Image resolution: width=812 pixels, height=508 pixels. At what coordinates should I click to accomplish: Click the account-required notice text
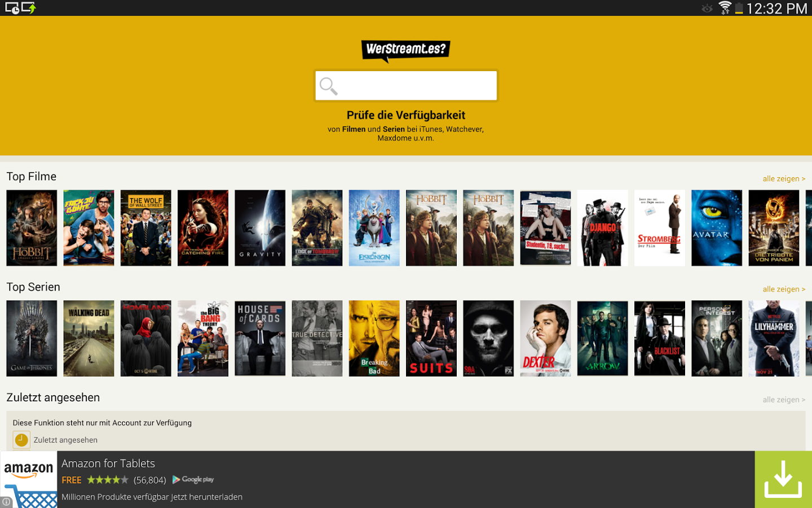click(x=102, y=423)
